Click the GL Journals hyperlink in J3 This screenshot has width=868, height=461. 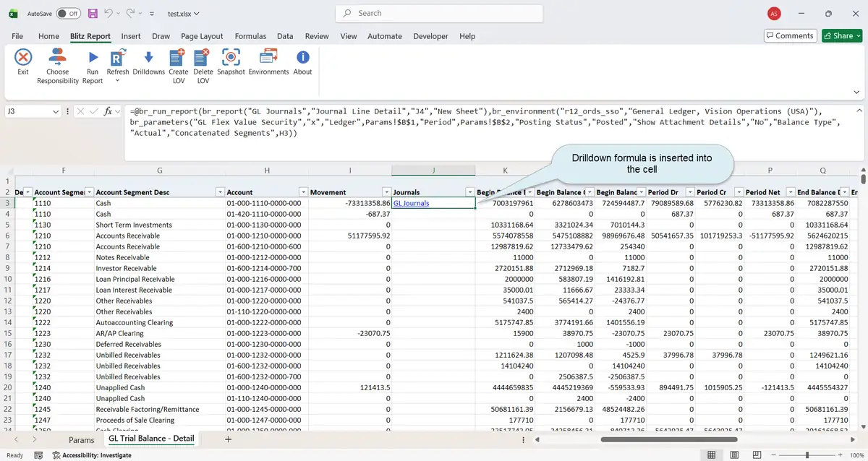point(411,203)
